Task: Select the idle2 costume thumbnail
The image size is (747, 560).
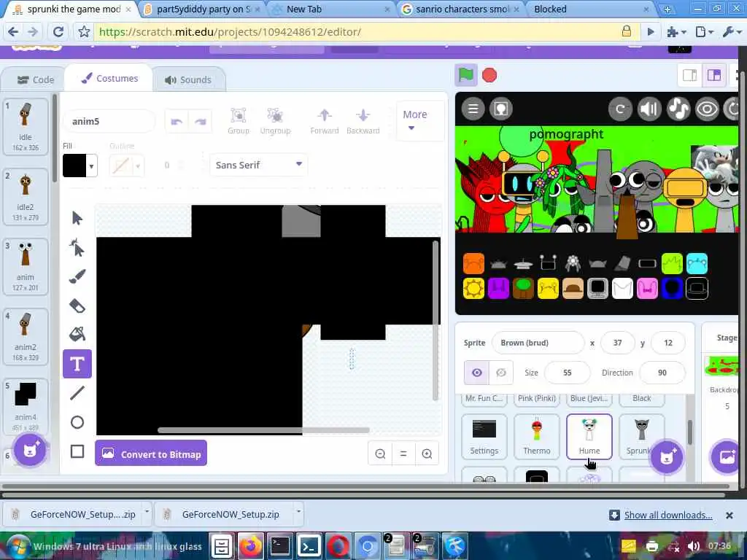Action: coord(26,197)
